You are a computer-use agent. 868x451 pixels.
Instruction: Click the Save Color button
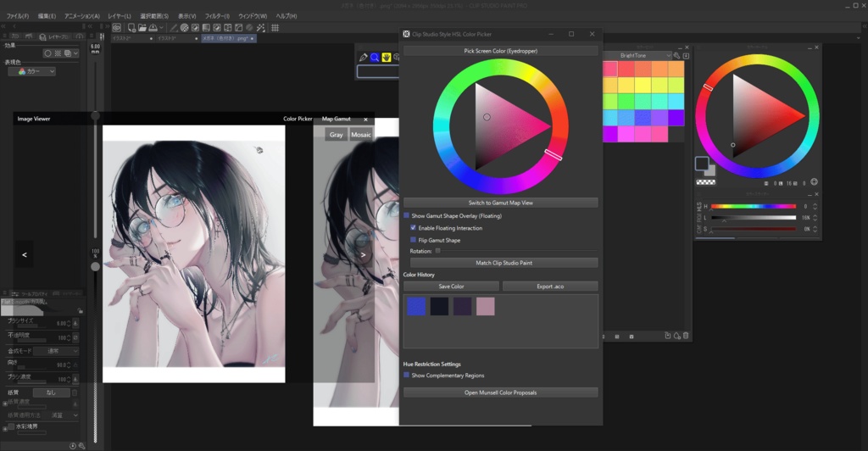pyautogui.click(x=451, y=286)
